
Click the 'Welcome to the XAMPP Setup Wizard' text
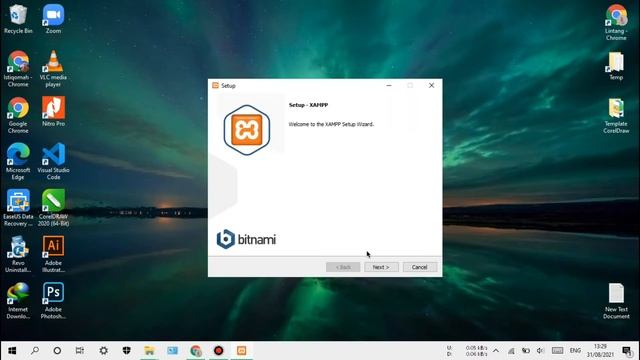pos(331,124)
